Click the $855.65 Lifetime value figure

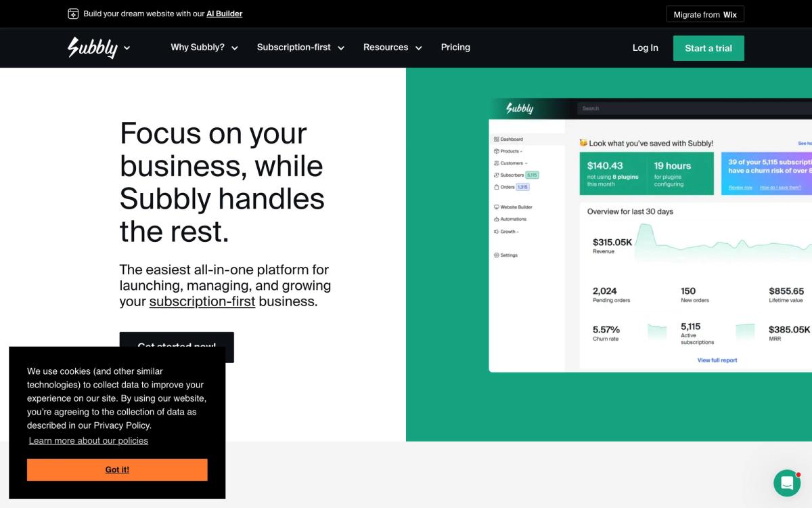click(786, 291)
